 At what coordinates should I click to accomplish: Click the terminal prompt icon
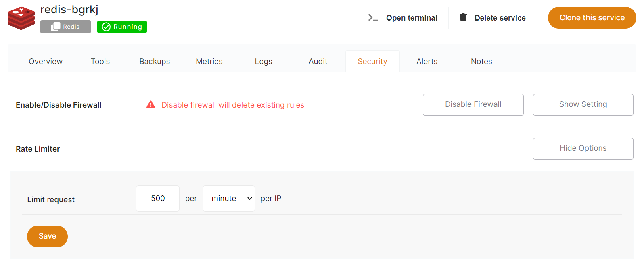click(x=373, y=18)
